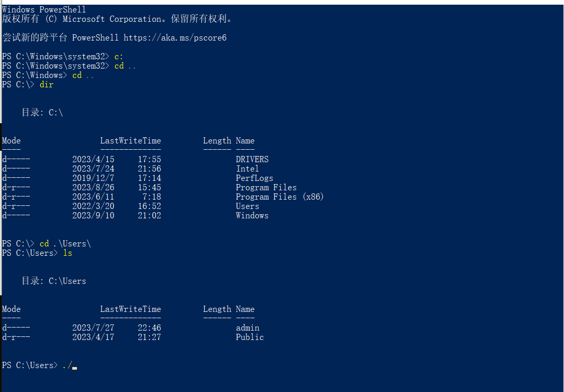Click the typed c: command
Image resolution: width=564 pixels, height=392 pixels.
(x=119, y=57)
